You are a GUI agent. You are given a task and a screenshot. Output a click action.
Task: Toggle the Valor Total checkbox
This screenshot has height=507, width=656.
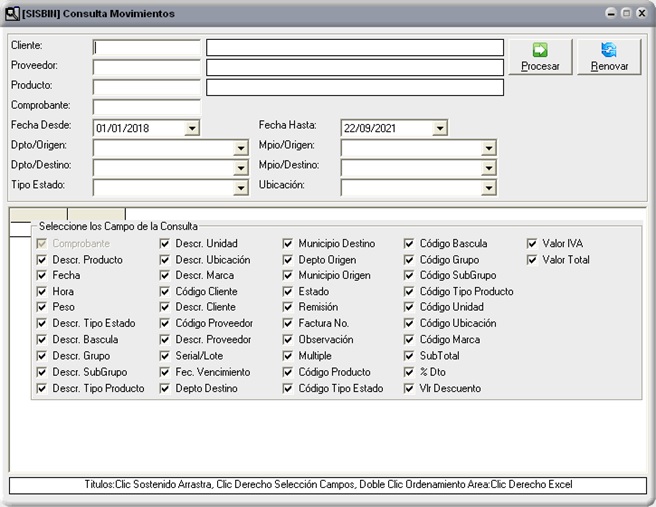(x=533, y=260)
